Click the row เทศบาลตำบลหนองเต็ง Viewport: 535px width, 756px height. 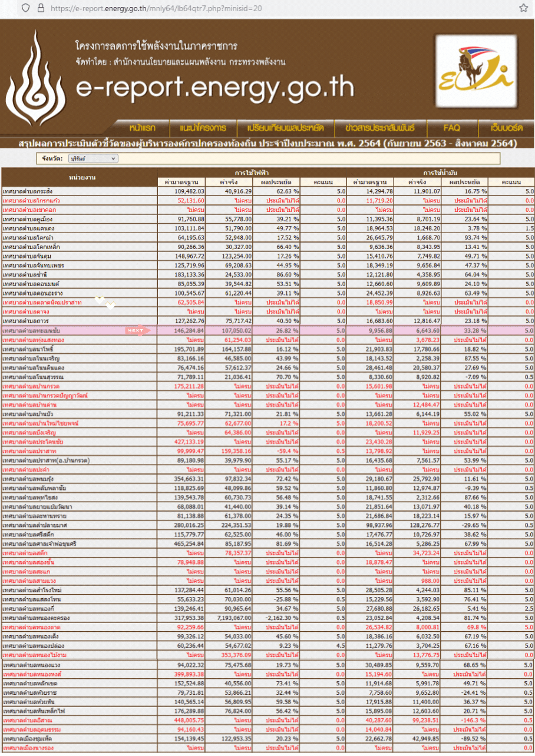click(267, 636)
